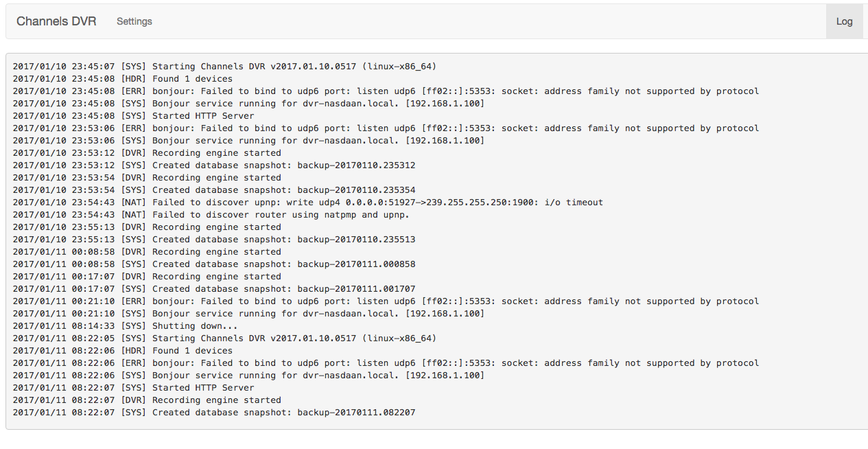The width and height of the screenshot is (868, 449).
Task: Select the Shutting down... log entry
Action: click(x=126, y=326)
